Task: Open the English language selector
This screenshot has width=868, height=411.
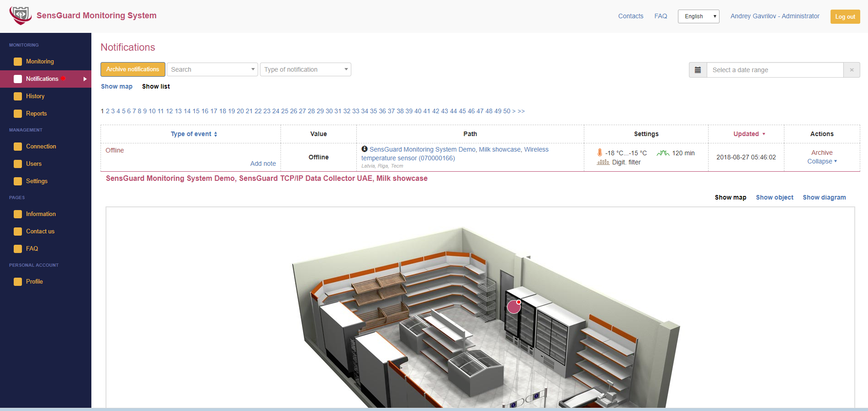Action: pos(699,16)
